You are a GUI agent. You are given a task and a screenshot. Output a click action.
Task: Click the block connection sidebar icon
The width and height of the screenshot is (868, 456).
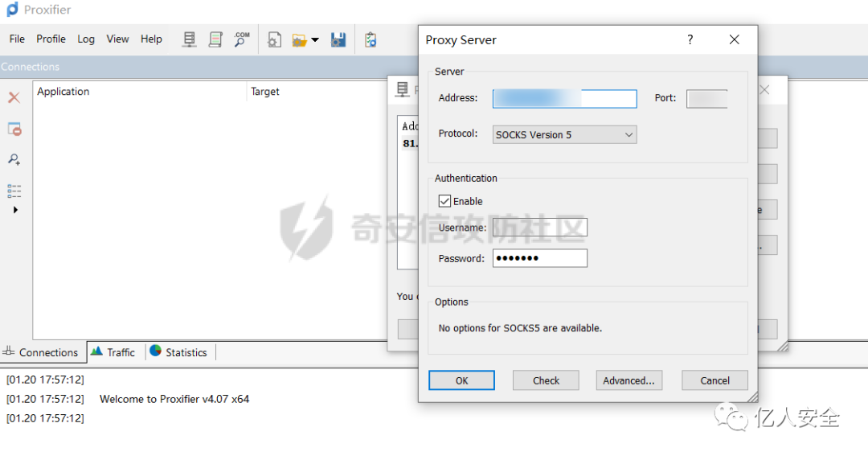click(x=14, y=129)
